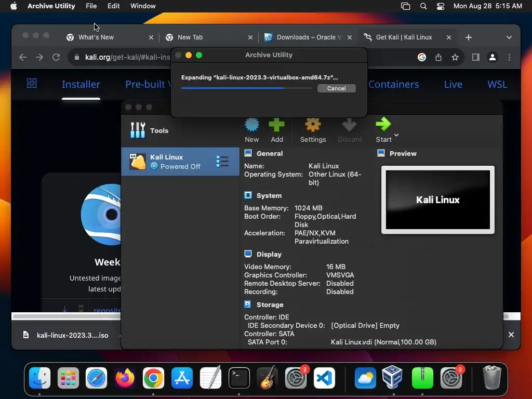Image resolution: width=532 pixels, height=399 pixels.
Task: Open VirtualBox from the Dock
Action: [393, 377]
